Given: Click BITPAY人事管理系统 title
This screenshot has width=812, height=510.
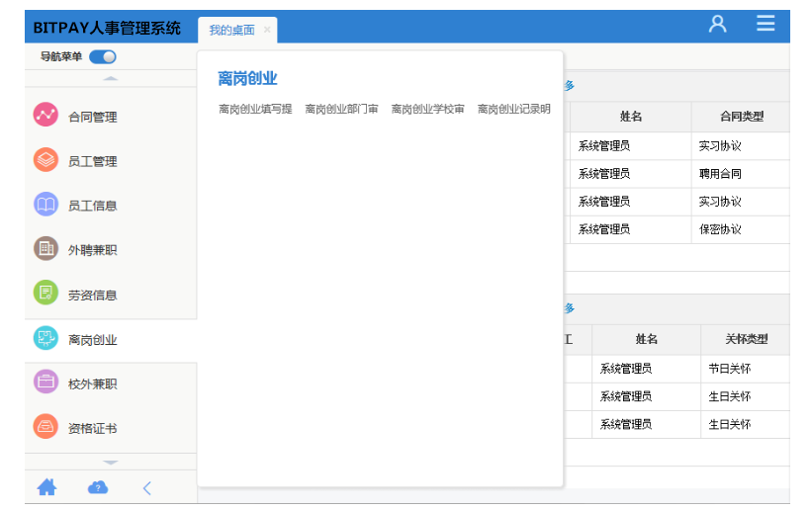Looking at the screenshot, I should pos(107,28).
